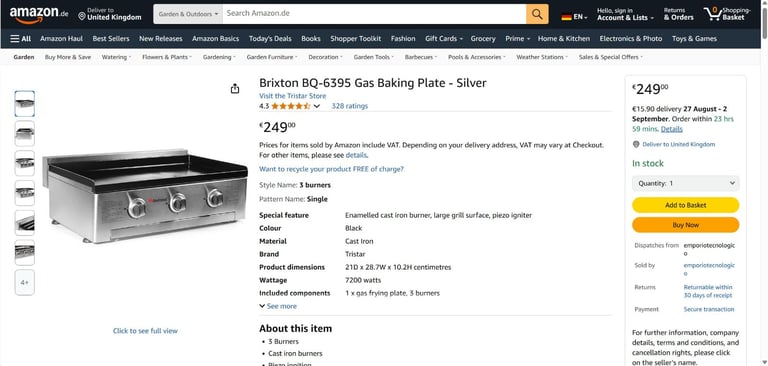Open the Barbecues garden submenu

click(x=421, y=57)
